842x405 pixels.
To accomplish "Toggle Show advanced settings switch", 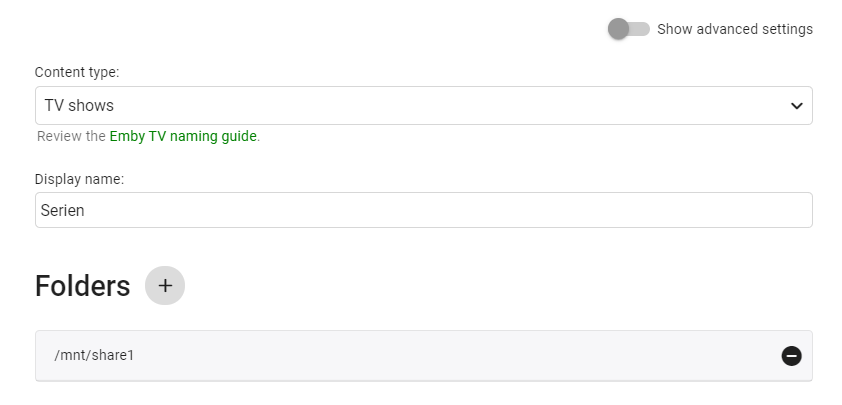I will (628, 29).
